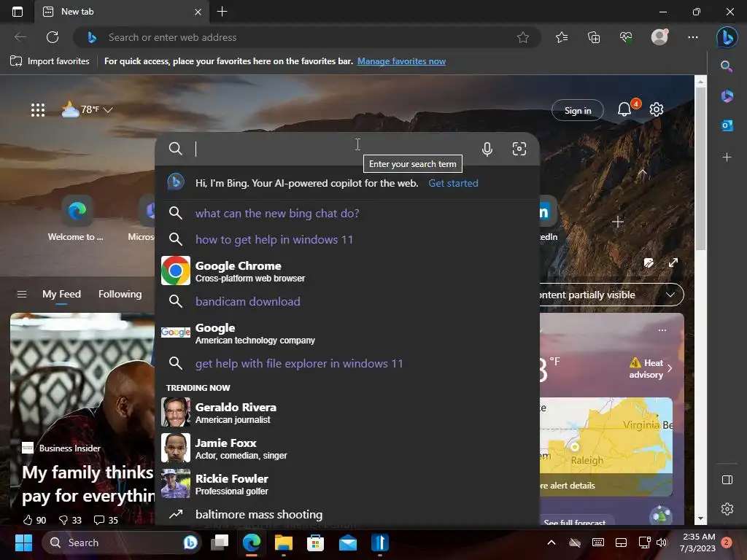
Task: Like the Business Insider article
Action: (x=34, y=520)
